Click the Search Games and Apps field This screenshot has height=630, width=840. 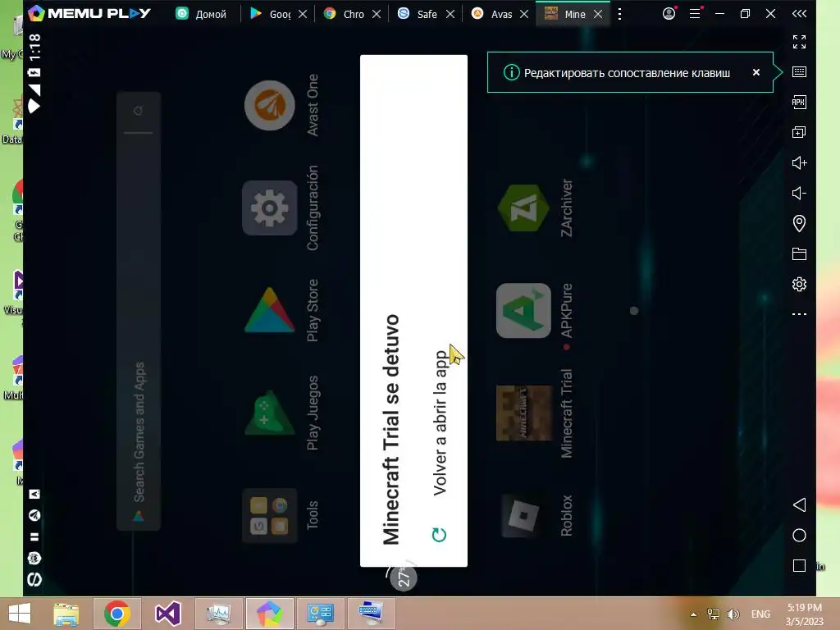(139, 311)
